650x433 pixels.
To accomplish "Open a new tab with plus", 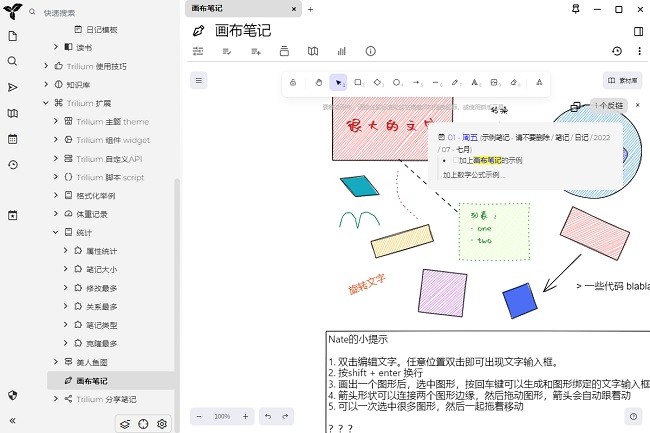I will point(310,9).
